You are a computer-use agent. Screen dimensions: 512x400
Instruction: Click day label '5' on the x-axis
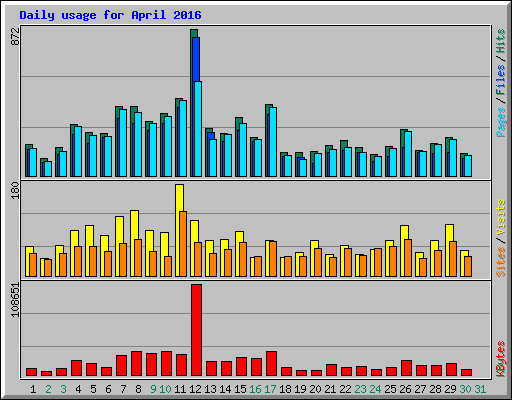tap(93, 389)
